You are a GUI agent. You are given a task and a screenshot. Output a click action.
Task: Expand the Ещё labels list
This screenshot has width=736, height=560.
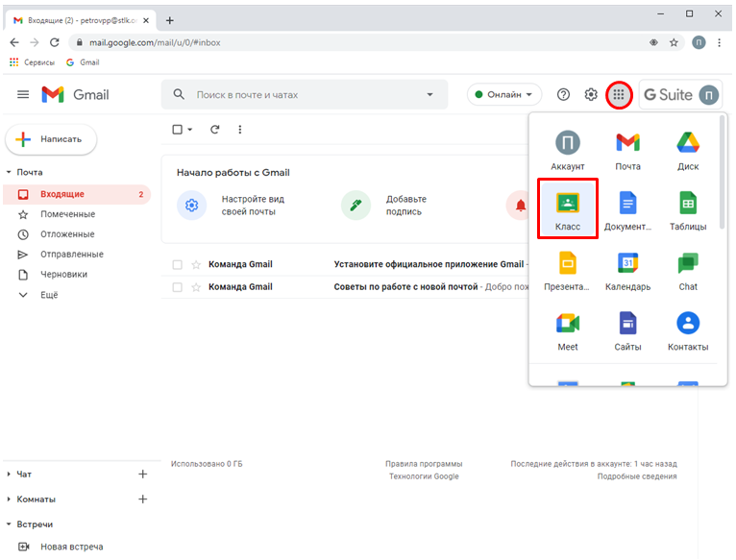49,295
